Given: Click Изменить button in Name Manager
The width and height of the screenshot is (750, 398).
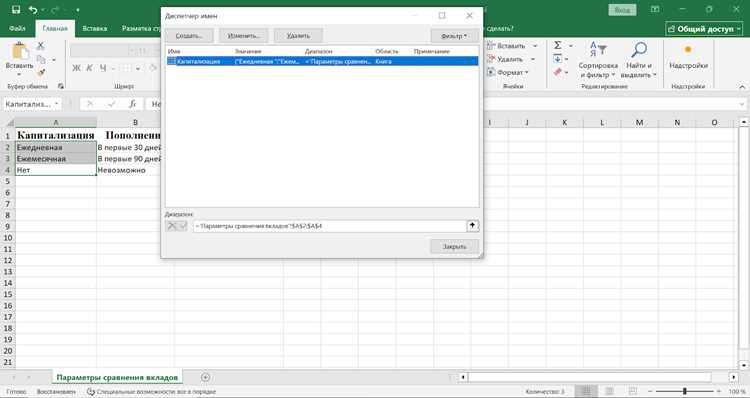Looking at the screenshot, I should 244,36.
